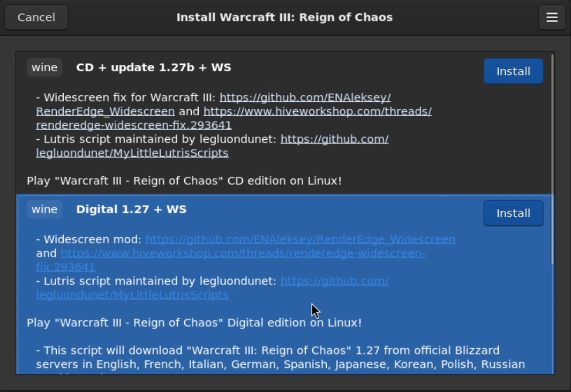Viewport: 571px width, 392px height.
Task: Install the CD + update 1.27b + WS version
Action: pos(514,71)
